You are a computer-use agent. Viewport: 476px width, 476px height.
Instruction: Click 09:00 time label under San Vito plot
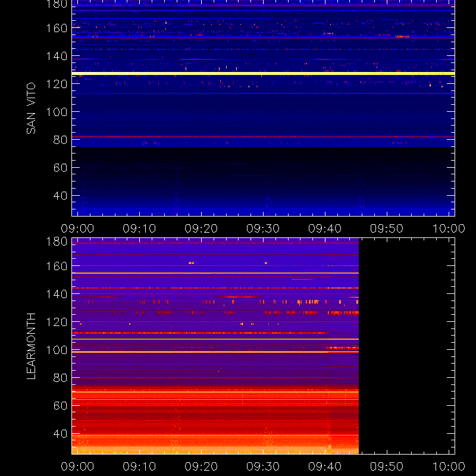pyautogui.click(x=77, y=228)
